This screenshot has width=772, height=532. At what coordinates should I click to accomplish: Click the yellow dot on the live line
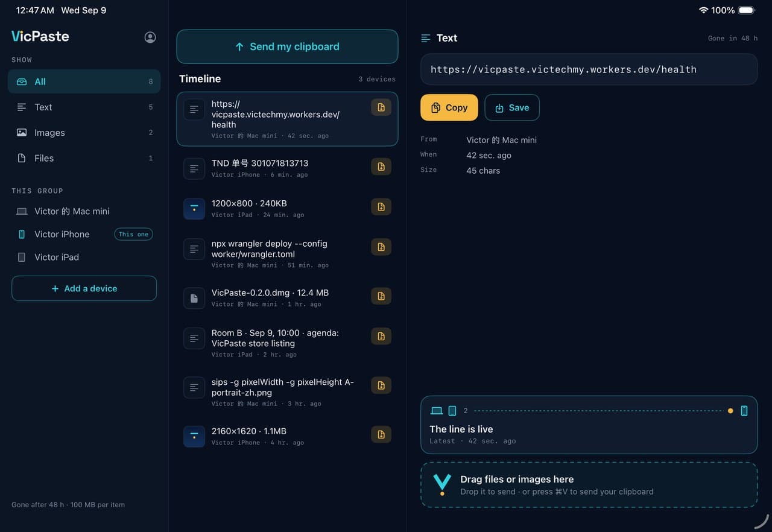730,411
